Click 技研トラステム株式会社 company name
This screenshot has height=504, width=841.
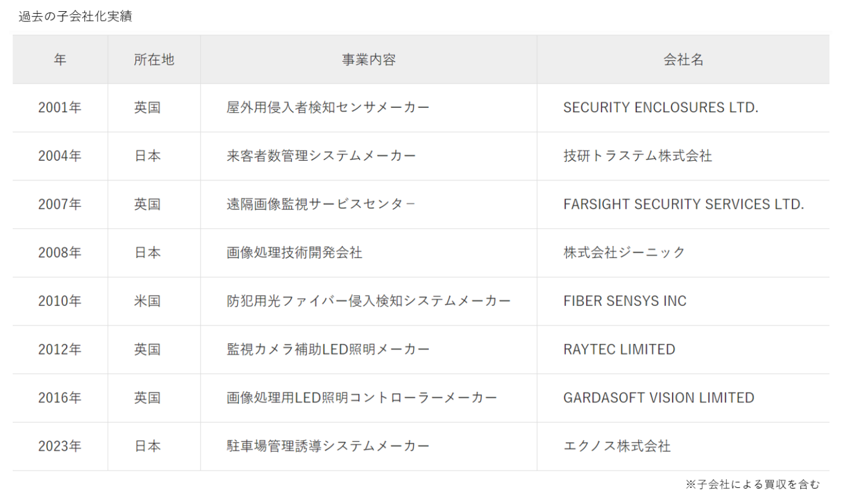click(638, 156)
